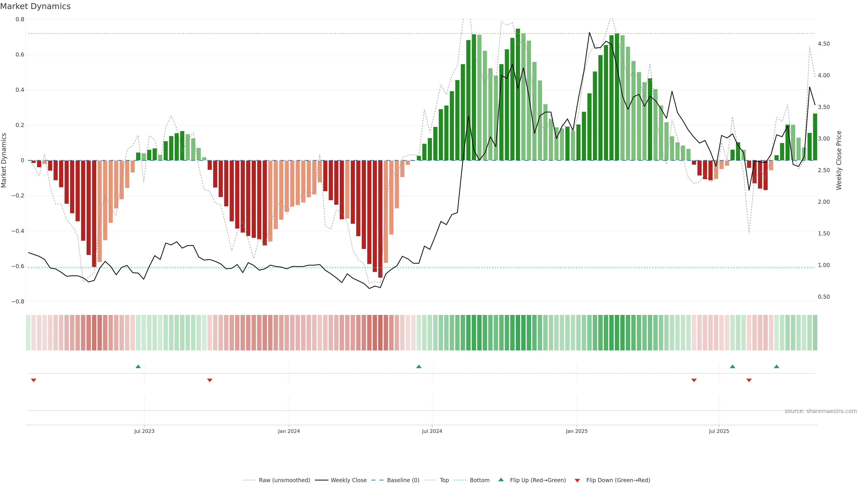Click the red Flip Down legend triangle icon
868x488 pixels.
pos(577,481)
